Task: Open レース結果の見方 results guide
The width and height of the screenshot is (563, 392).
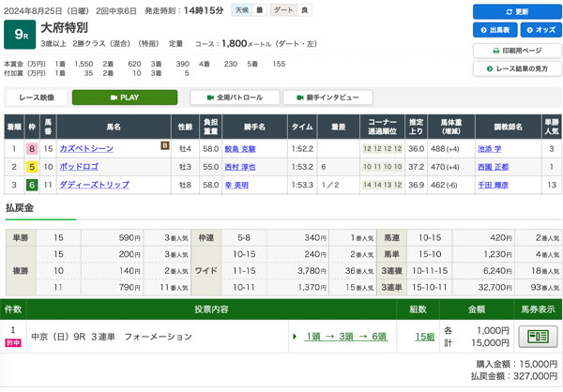Action: click(x=510, y=69)
